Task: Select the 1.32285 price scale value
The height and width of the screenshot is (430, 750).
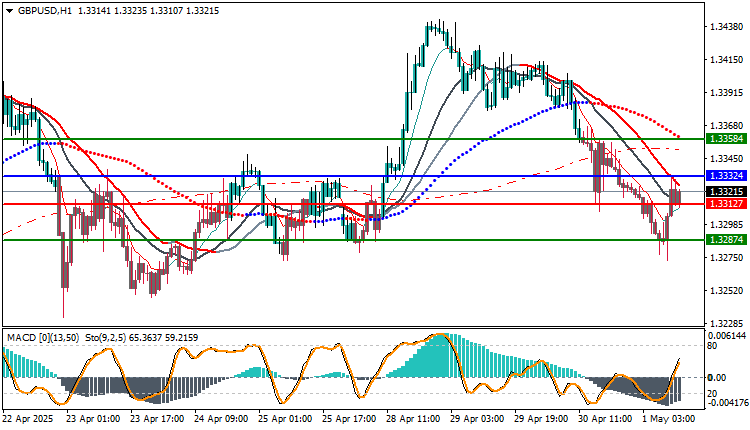Action: [x=727, y=324]
